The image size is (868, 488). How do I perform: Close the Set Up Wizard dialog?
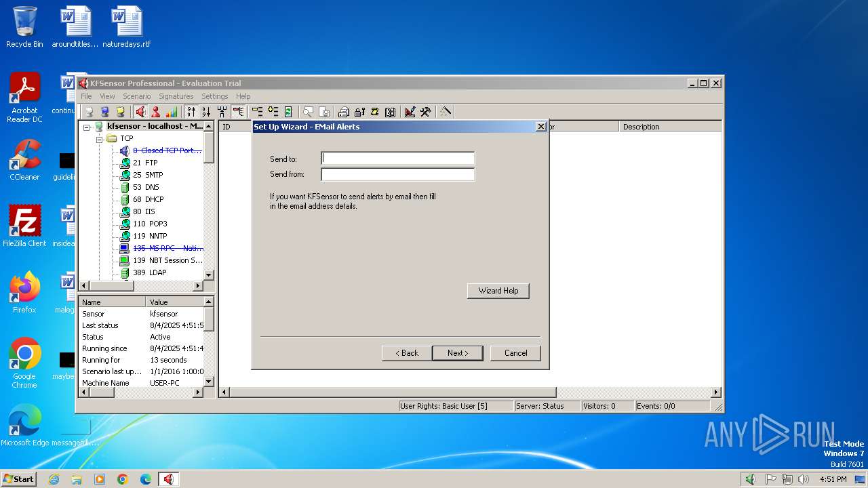click(540, 127)
